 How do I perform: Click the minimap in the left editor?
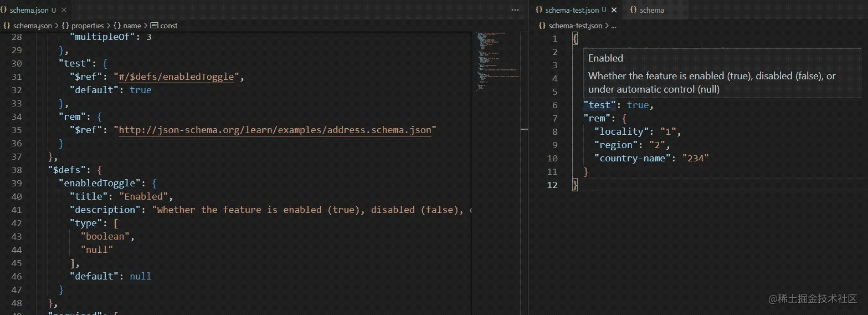tap(499, 61)
